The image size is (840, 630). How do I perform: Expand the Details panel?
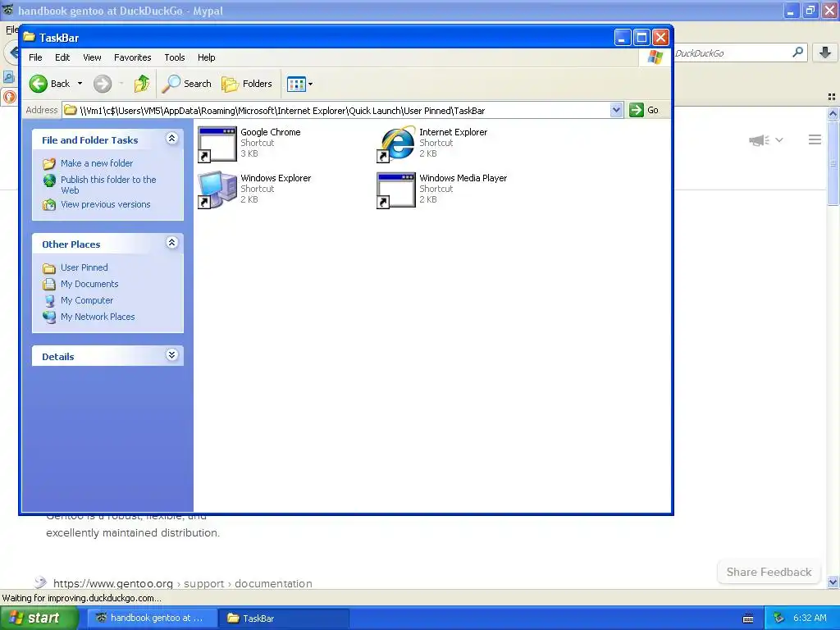coord(171,354)
